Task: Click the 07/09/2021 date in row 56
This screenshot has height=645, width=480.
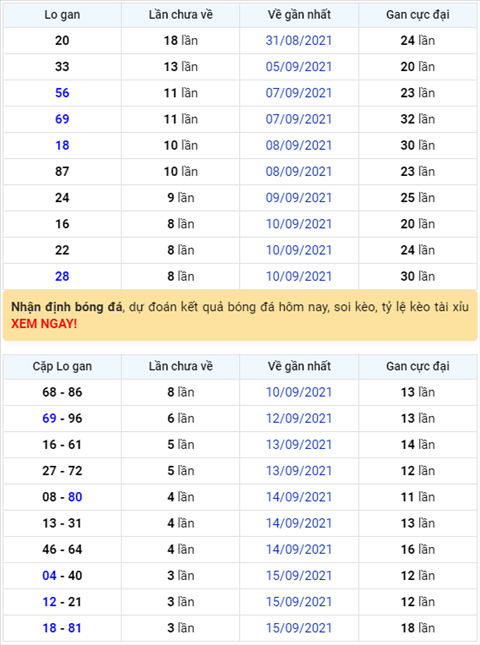Action: pyautogui.click(x=299, y=93)
